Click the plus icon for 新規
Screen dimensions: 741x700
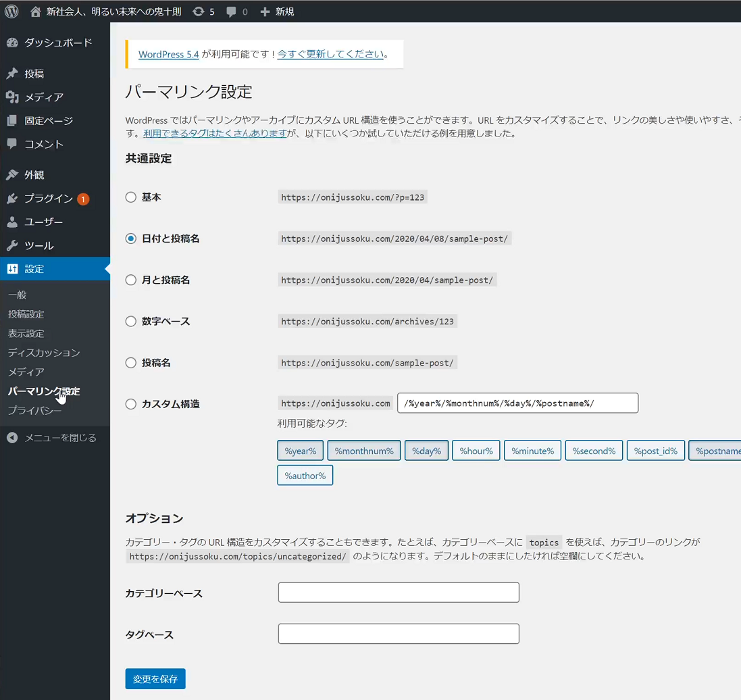[x=265, y=11]
